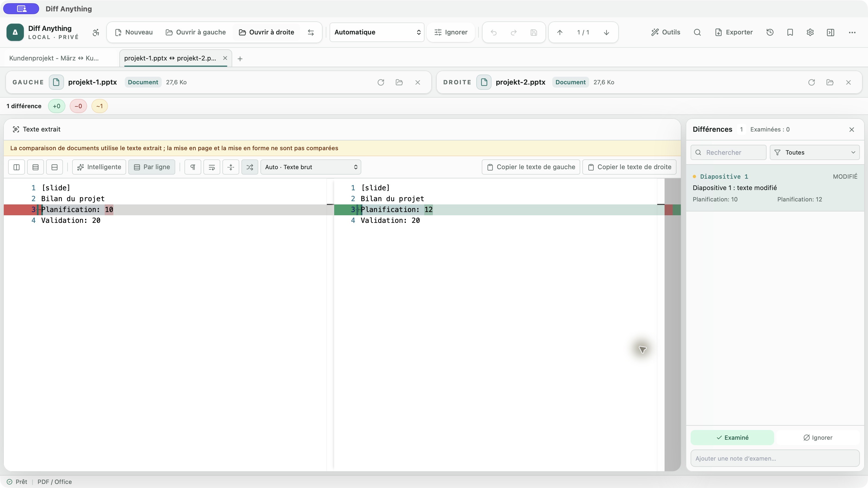Open the search magnifier in the toolbar
The image size is (868, 488).
(697, 32)
